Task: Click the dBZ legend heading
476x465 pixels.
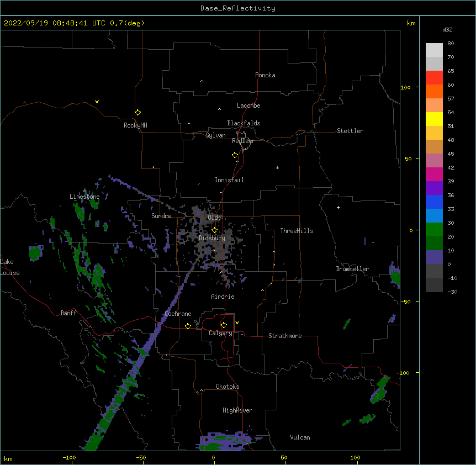Action: [x=447, y=30]
